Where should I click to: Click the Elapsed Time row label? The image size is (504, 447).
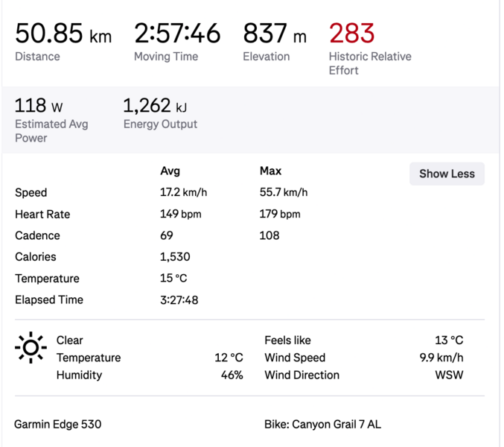49,299
